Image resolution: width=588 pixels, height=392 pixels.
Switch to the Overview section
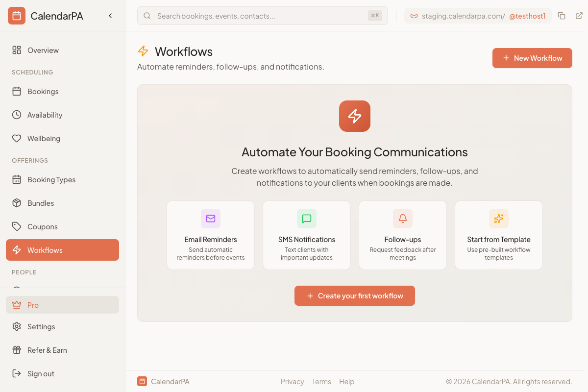[x=43, y=50]
